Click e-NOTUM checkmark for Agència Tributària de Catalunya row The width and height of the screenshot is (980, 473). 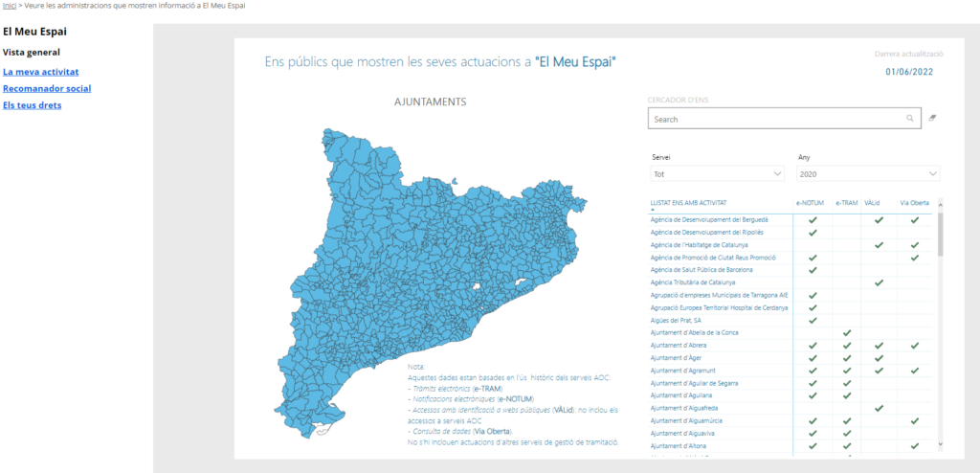[x=813, y=282]
